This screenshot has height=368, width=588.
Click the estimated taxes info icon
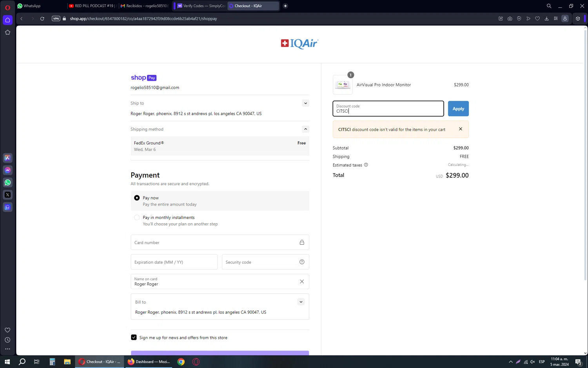[x=366, y=165]
